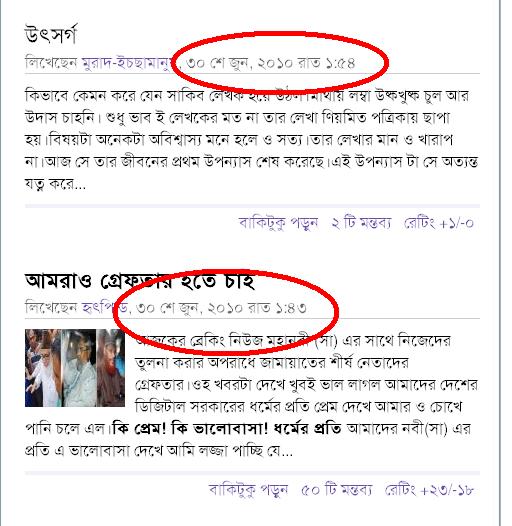Click first post date ৩০ শে জুন রাত ১:৫৪
Image resolution: width=512 pixels, height=526 pixels.
[x=270, y=63]
